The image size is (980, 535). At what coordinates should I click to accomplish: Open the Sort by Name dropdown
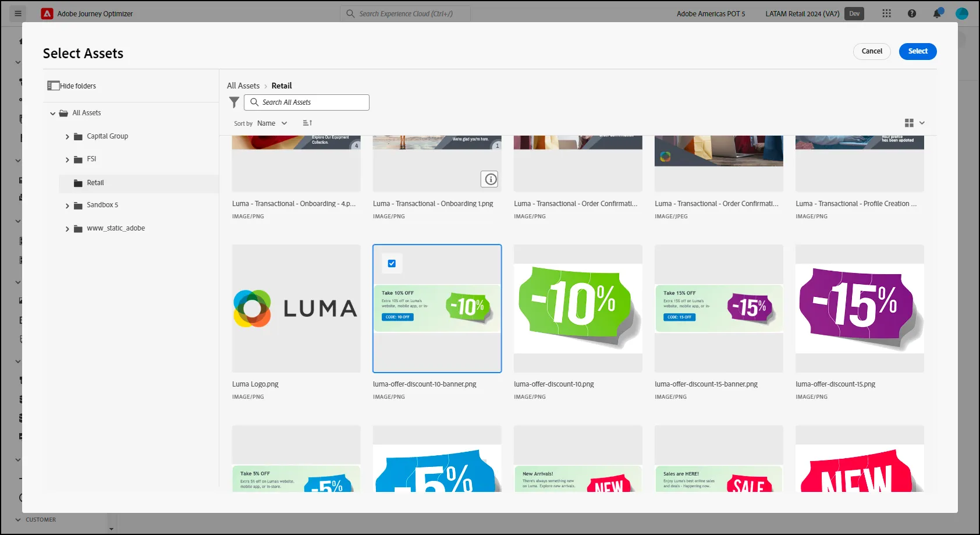point(272,123)
